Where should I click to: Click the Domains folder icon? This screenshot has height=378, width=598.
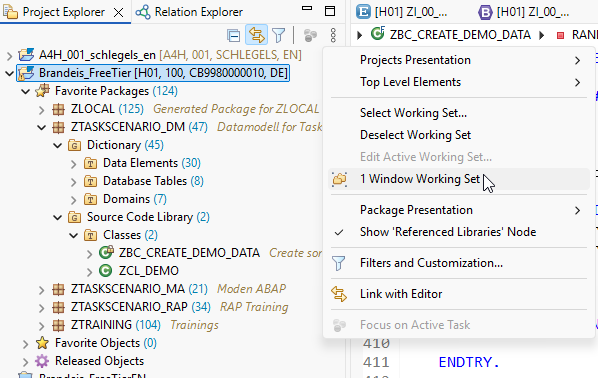[90, 199]
